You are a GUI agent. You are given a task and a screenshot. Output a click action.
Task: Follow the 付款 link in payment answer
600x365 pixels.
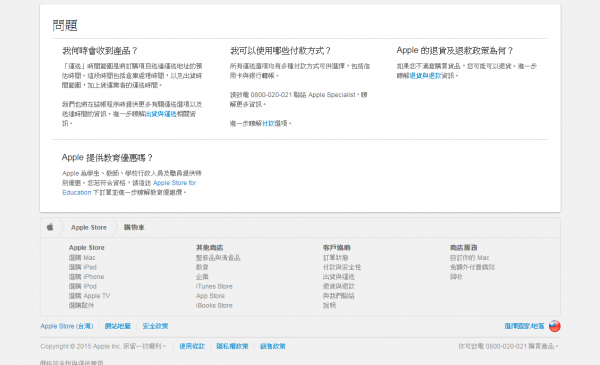pyautogui.click(x=268, y=123)
